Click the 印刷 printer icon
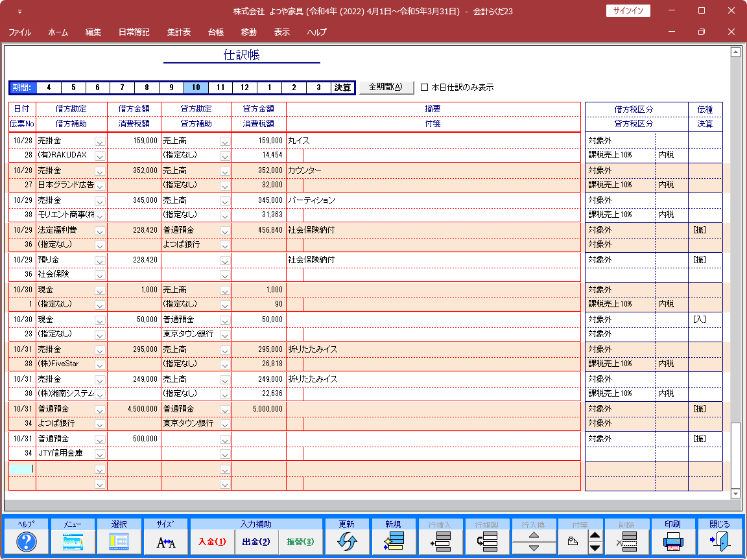The width and height of the screenshot is (747, 560). pos(673,542)
